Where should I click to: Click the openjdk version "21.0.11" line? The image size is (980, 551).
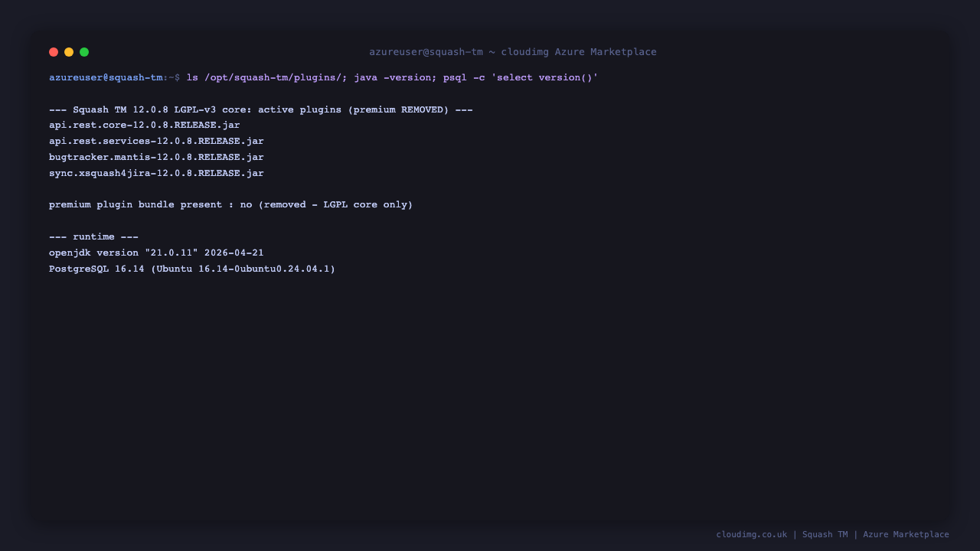156,253
